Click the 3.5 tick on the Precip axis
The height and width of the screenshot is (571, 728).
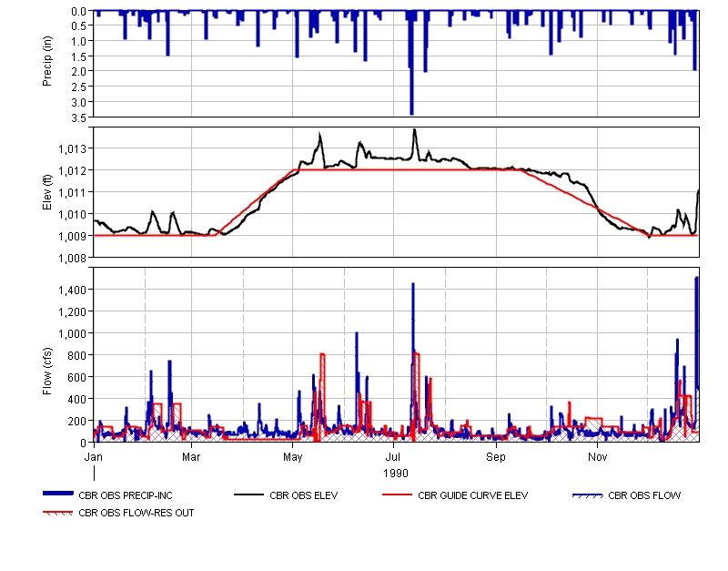coord(78,118)
